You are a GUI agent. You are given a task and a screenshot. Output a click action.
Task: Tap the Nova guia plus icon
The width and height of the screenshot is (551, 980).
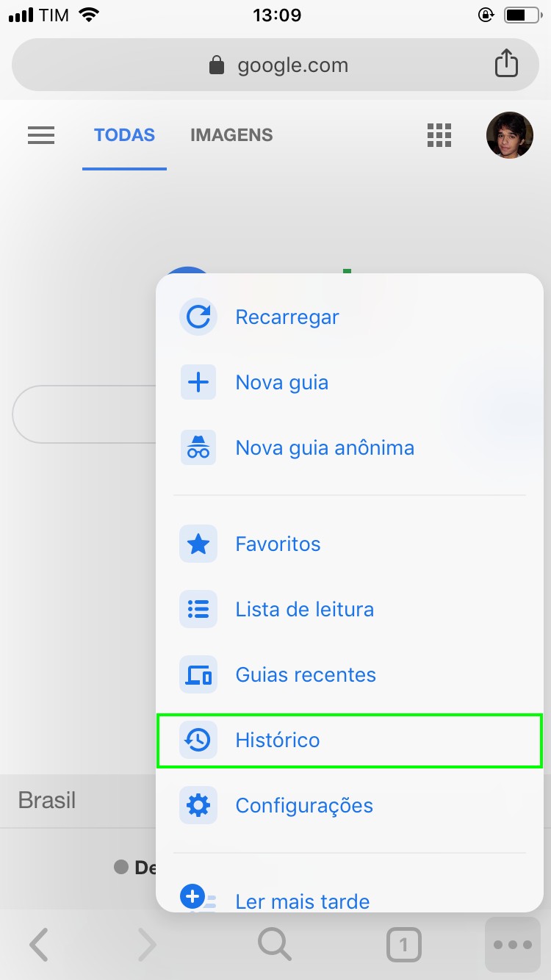(198, 383)
